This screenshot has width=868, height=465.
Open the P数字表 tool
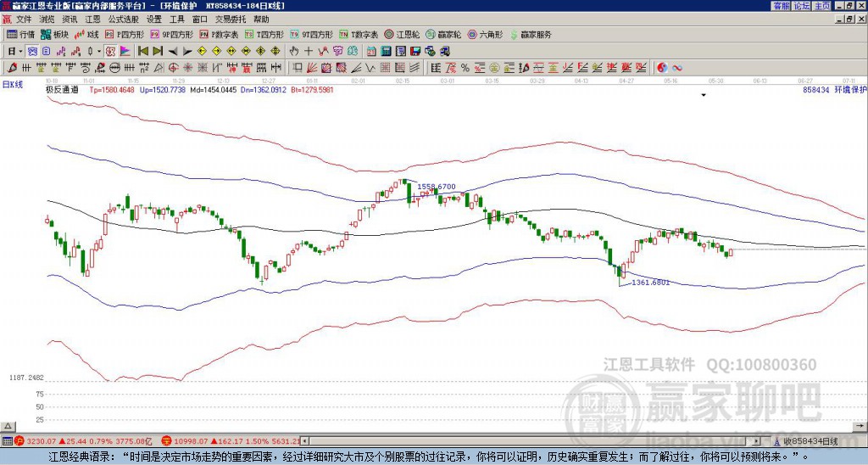click(x=219, y=34)
